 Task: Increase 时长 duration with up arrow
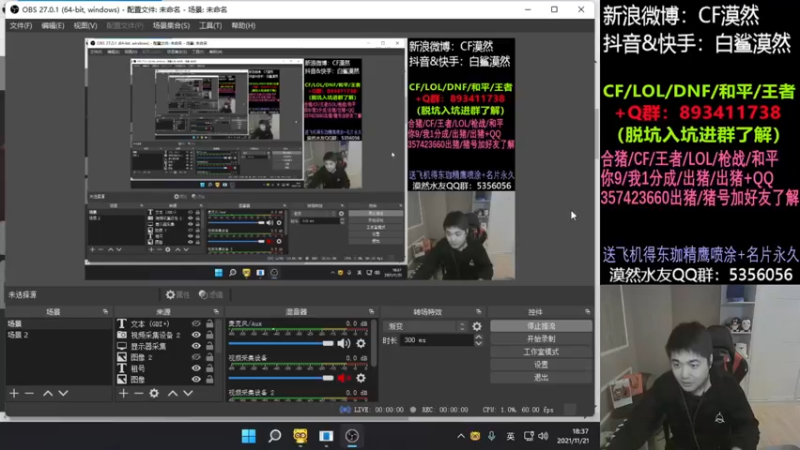pos(478,337)
